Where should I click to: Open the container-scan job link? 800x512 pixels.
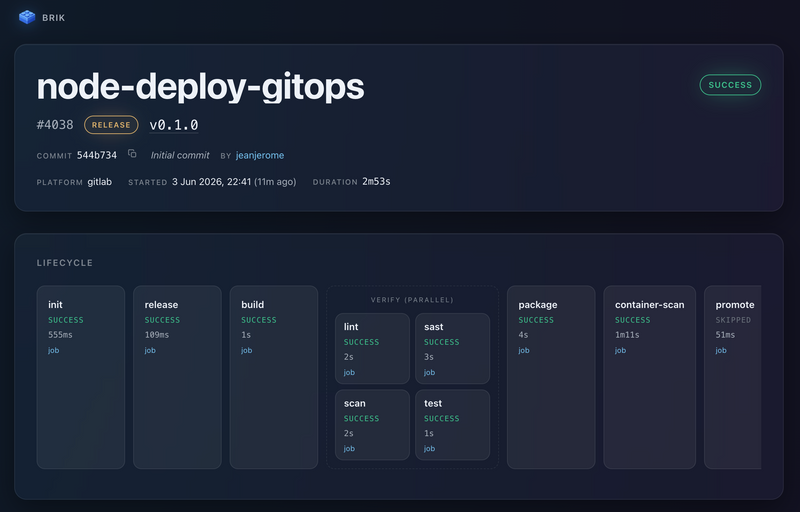620,350
